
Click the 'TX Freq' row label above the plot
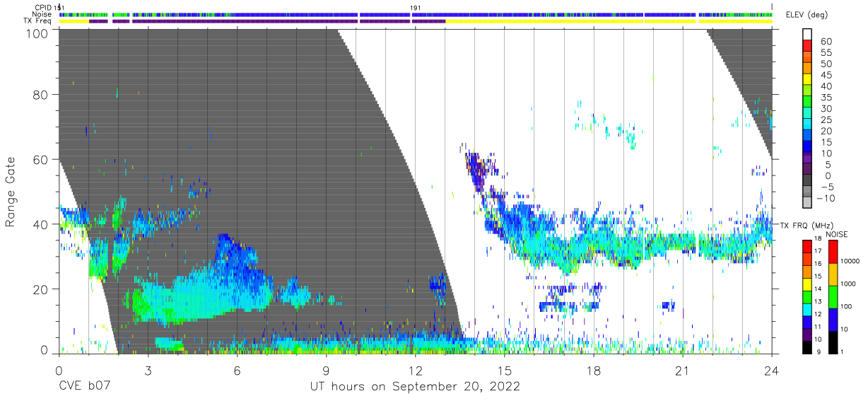[x=37, y=21]
